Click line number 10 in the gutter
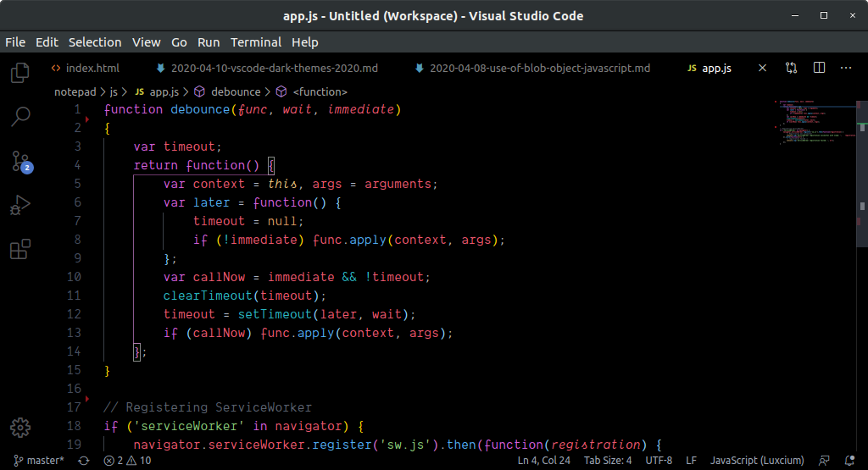868x470 pixels. (x=75, y=277)
